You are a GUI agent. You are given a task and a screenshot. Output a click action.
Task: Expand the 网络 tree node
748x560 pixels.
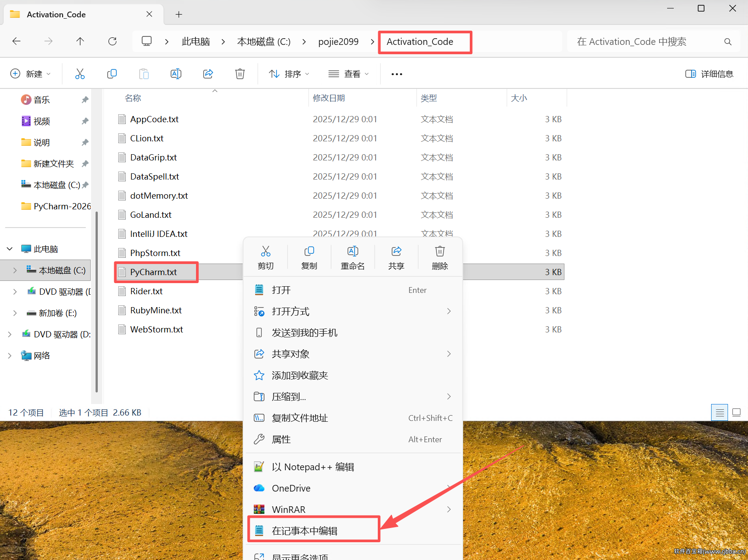click(9, 356)
